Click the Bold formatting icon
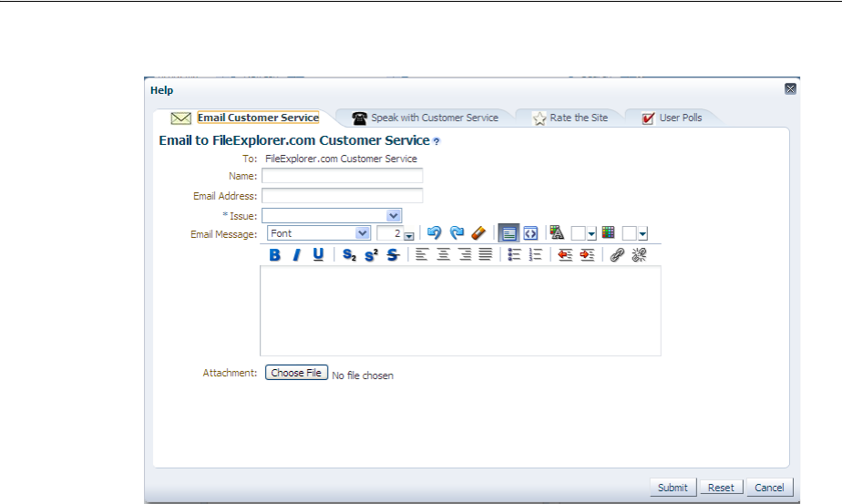The image size is (842, 504). click(274, 254)
